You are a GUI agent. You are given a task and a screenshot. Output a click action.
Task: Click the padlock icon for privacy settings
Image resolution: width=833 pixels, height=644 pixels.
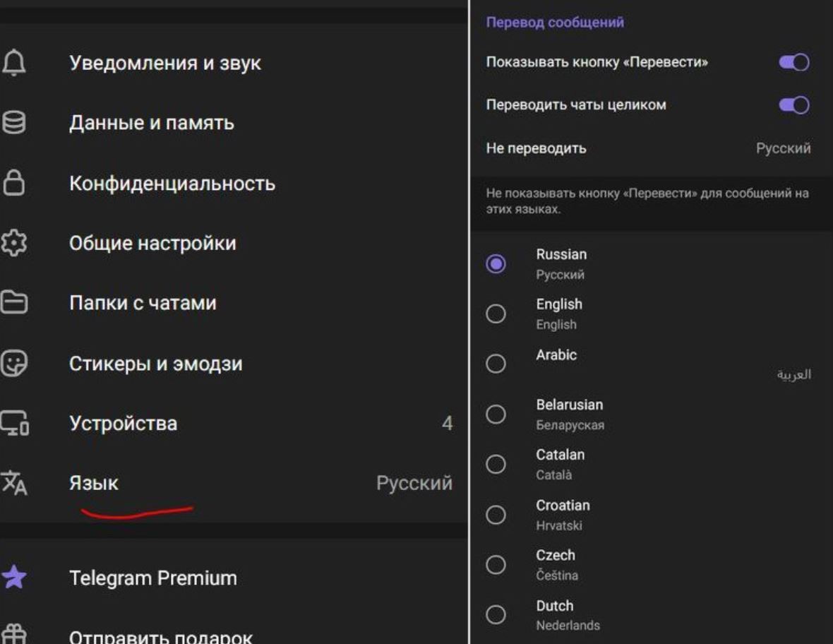[x=13, y=184]
